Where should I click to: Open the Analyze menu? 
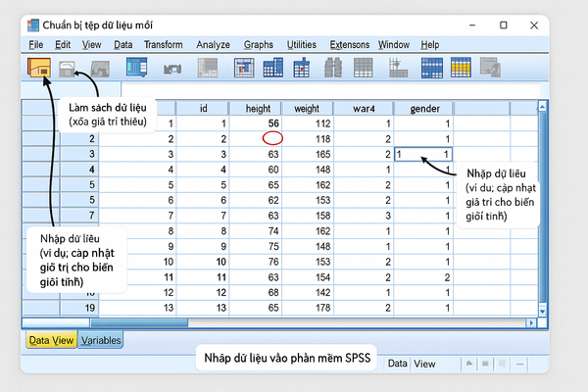(x=213, y=45)
